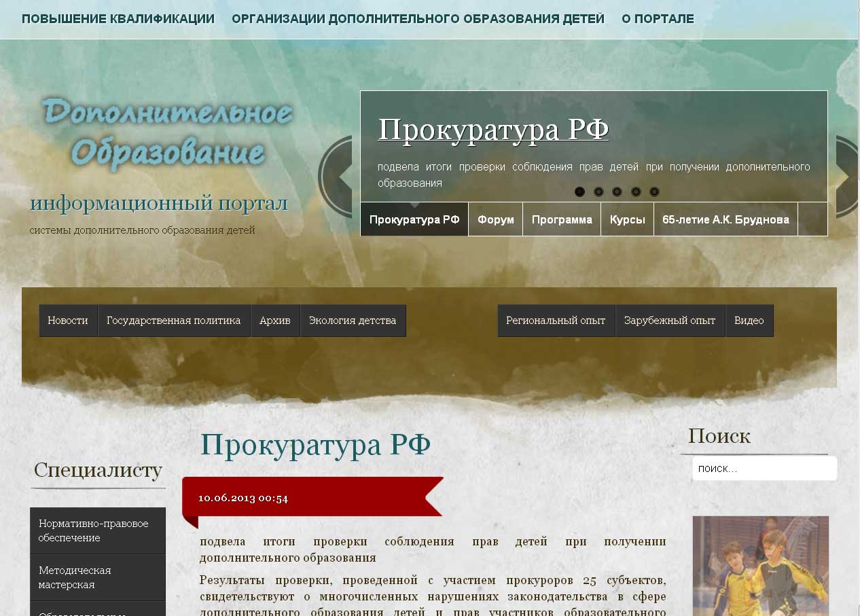Open Нормативно-правовое обеспечение sidebar item
Image resolution: width=860 pixels, height=616 pixels.
[98, 530]
